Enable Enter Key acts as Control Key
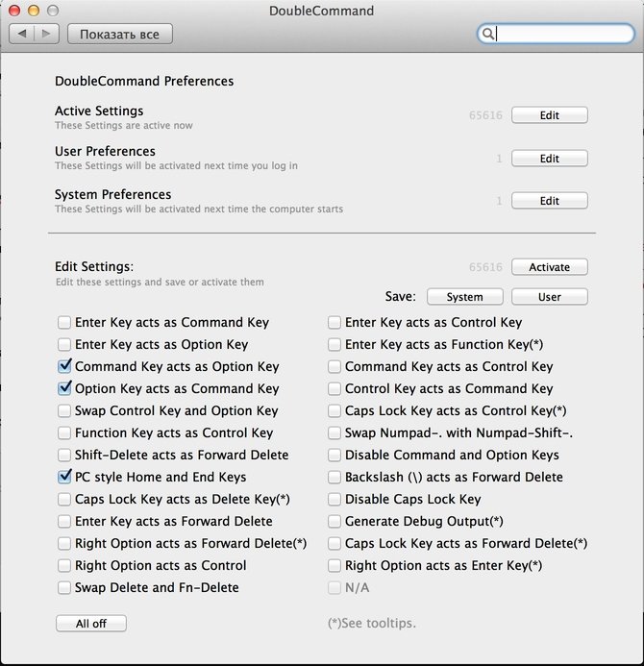Image resolution: width=644 pixels, height=666 pixels. click(334, 322)
